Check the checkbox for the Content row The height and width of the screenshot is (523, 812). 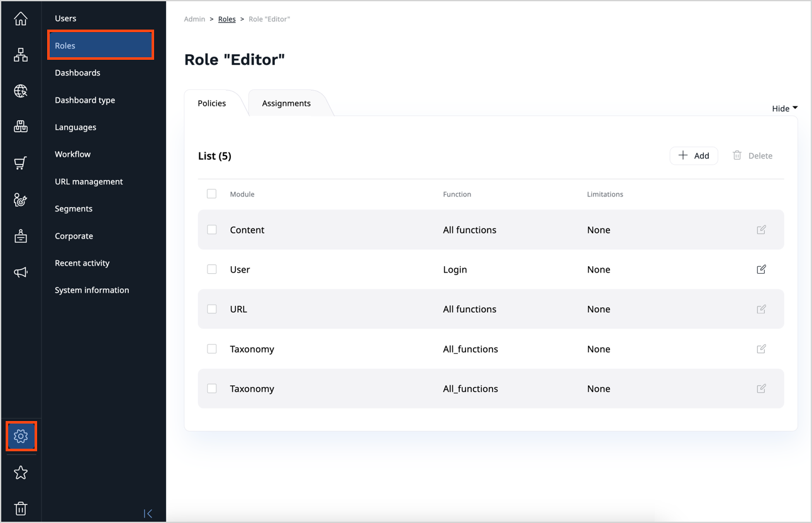(x=212, y=230)
